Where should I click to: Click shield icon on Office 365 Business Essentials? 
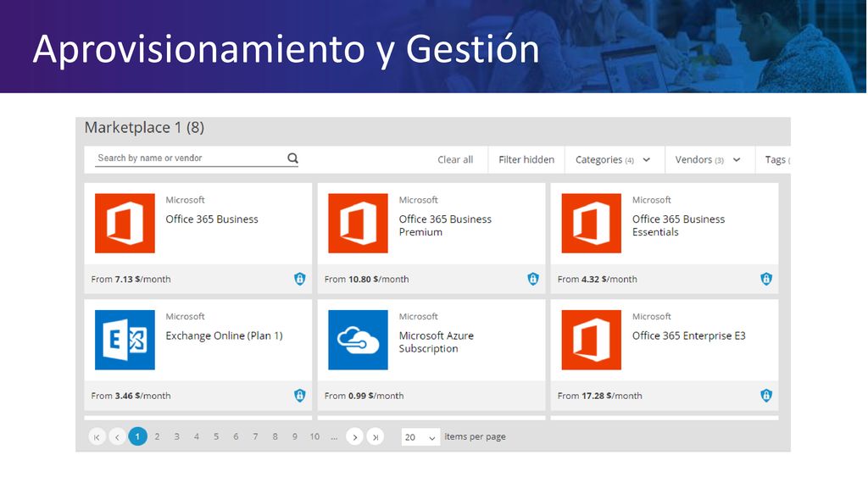click(766, 279)
